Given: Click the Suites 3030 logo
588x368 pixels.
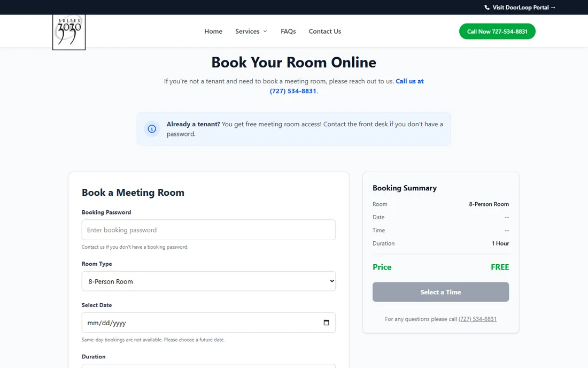Looking at the screenshot, I should tap(69, 32).
